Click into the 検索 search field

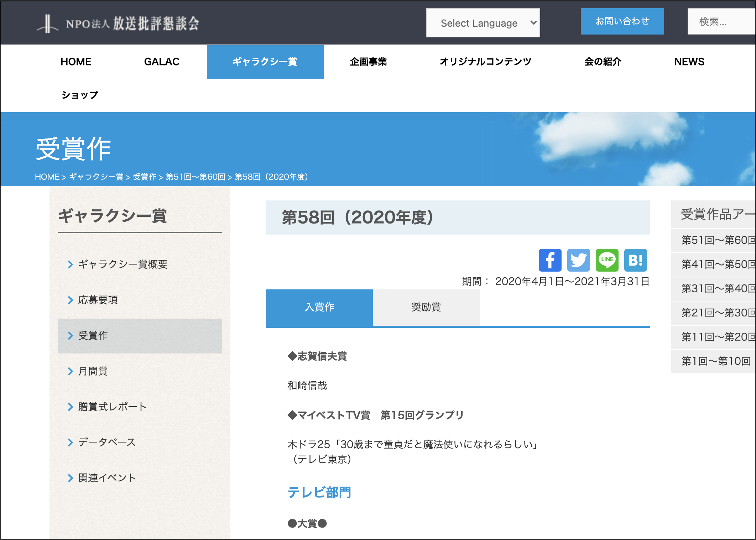pos(721,22)
